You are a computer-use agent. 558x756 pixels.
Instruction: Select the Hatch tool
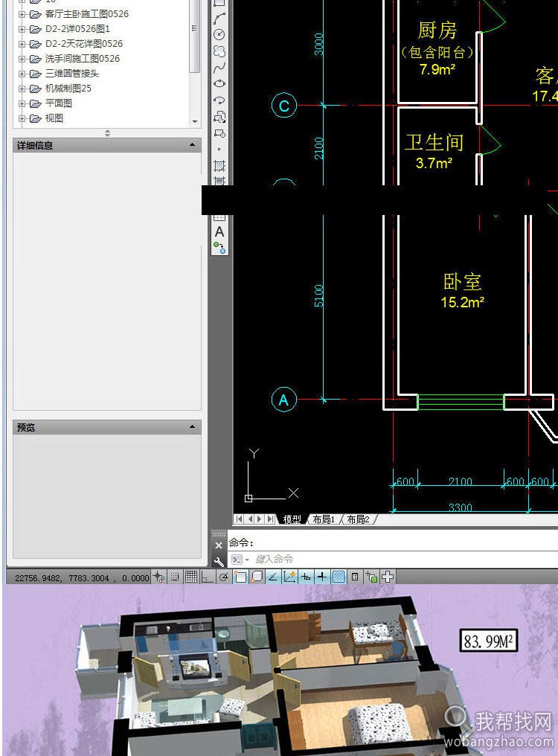point(219,166)
